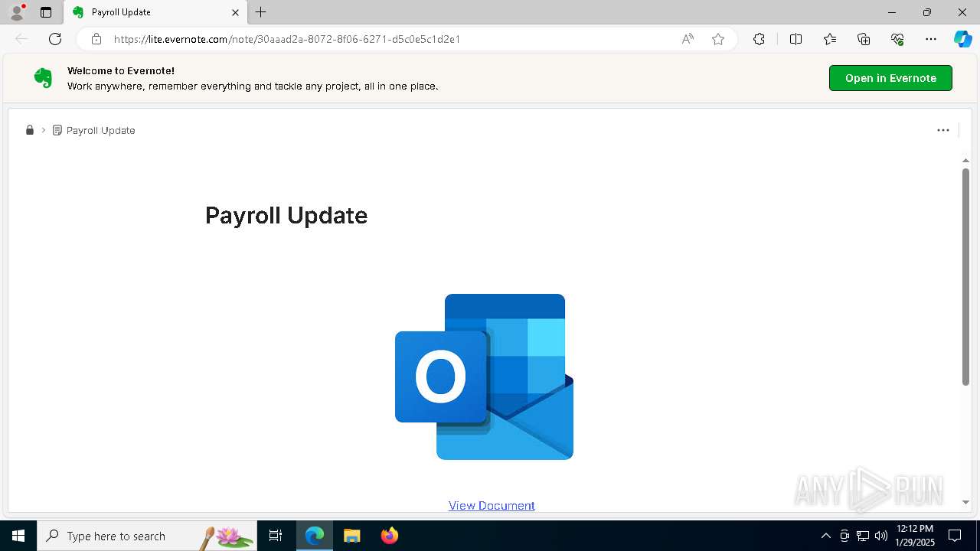Open the volume speaker tray icon
This screenshot has height=551, width=980.
[881, 536]
